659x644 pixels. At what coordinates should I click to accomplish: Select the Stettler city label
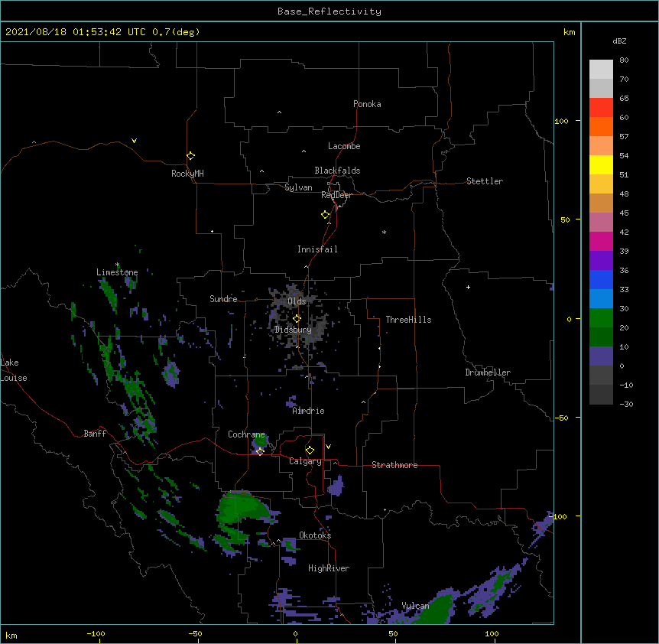[x=484, y=181]
